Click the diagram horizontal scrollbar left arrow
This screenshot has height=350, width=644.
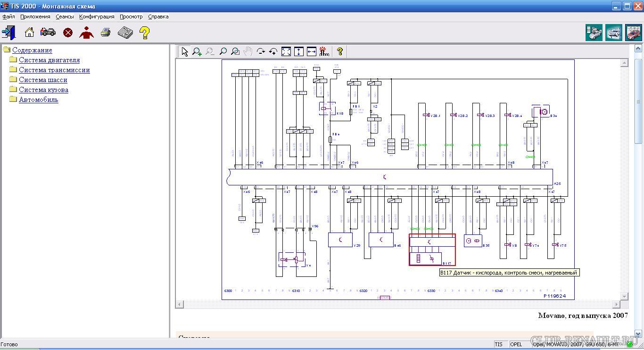[x=180, y=304]
